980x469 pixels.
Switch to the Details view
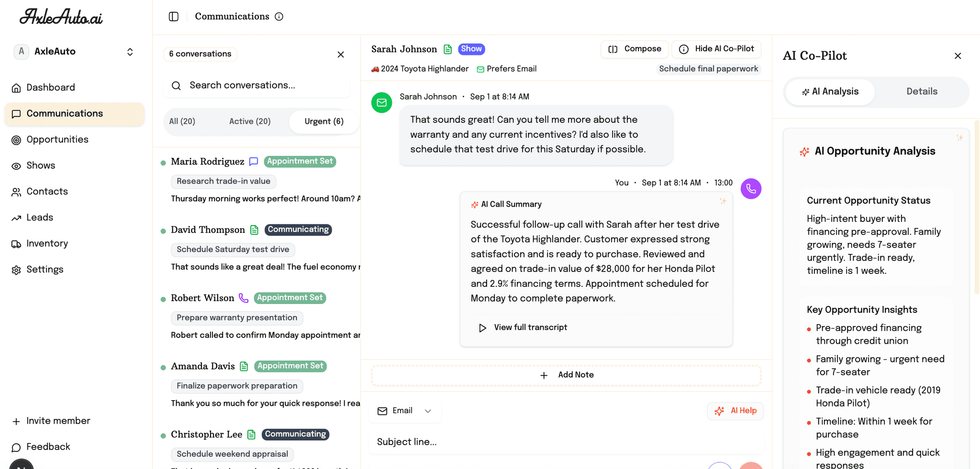click(x=921, y=92)
